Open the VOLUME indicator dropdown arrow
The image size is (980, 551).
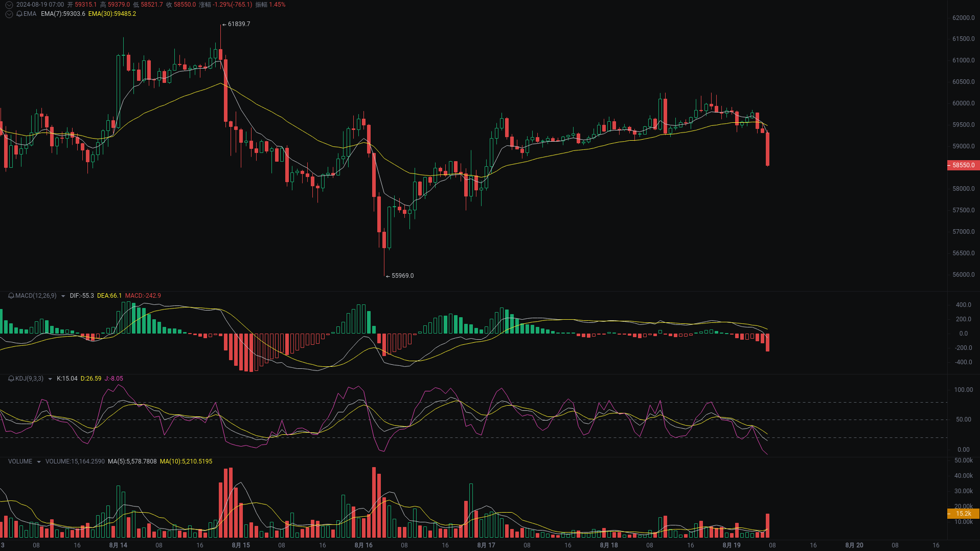pyautogui.click(x=38, y=462)
